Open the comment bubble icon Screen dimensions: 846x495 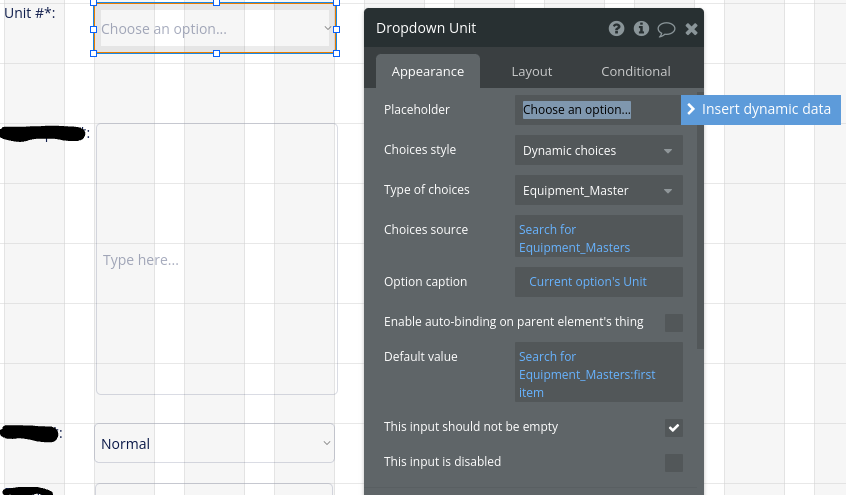pyautogui.click(x=666, y=29)
